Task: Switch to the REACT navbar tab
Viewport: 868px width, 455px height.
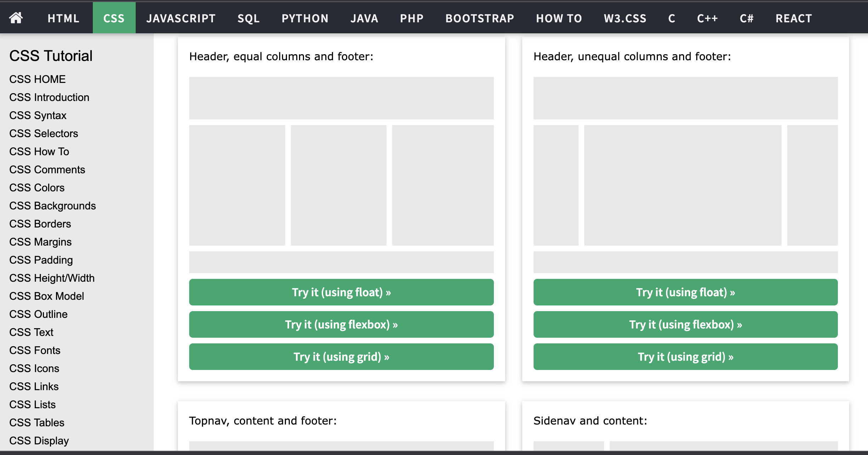Action: pyautogui.click(x=794, y=18)
